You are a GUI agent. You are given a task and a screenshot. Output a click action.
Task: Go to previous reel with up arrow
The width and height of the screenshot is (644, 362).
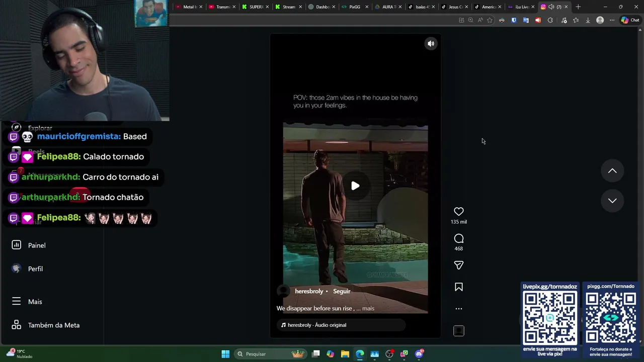[x=612, y=171]
